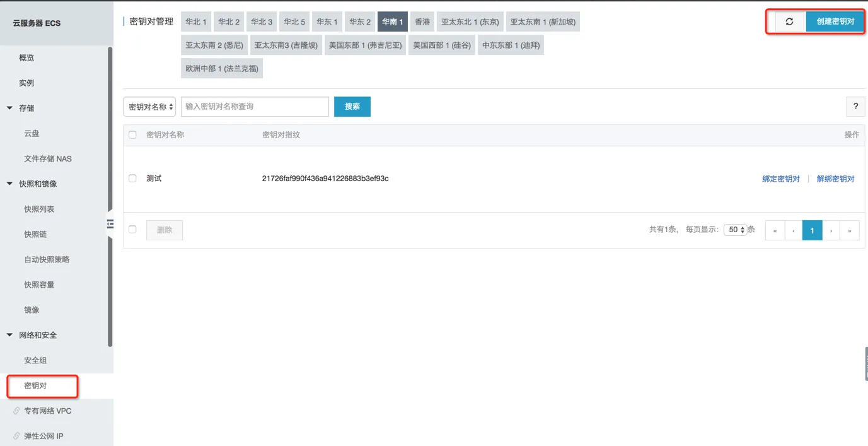The image size is (868, 446).
Task: Switch to the 香港 region tab
Action: point(422,21)
